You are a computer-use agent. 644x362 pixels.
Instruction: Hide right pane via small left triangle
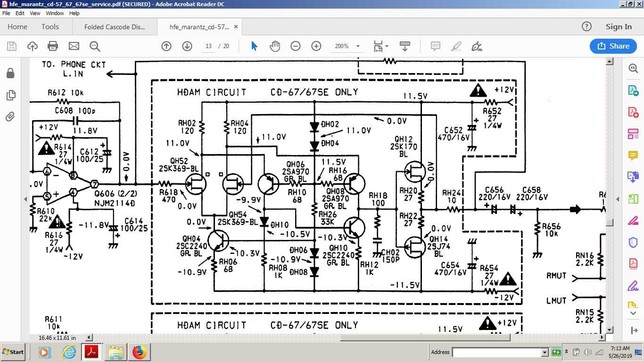coord(617,200)
